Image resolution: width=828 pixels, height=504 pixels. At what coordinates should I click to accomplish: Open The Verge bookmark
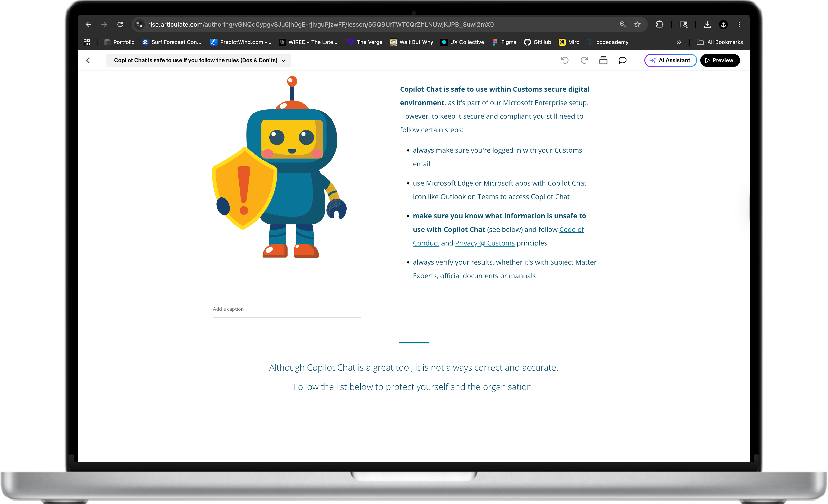[x=365, y=42]
